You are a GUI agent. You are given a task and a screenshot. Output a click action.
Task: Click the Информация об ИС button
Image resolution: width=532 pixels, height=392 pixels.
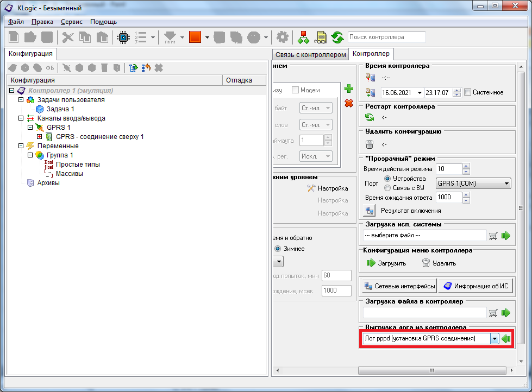476,286
